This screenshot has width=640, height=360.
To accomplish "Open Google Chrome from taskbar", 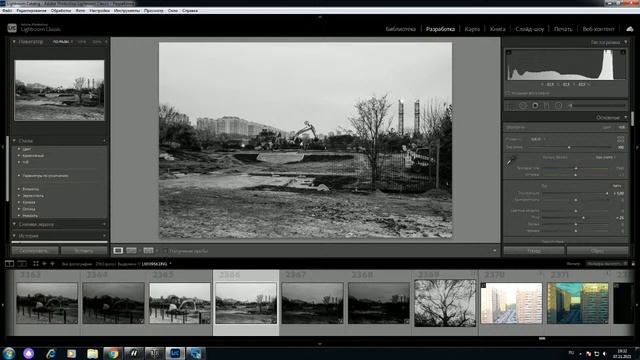I will pyautogui.click(x=113, y=353).
